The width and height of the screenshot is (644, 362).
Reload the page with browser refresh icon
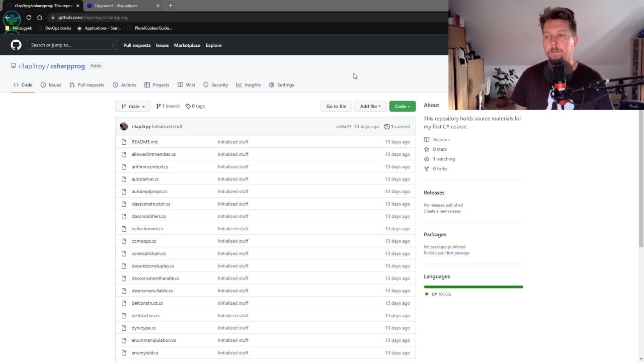coord(29,18)
